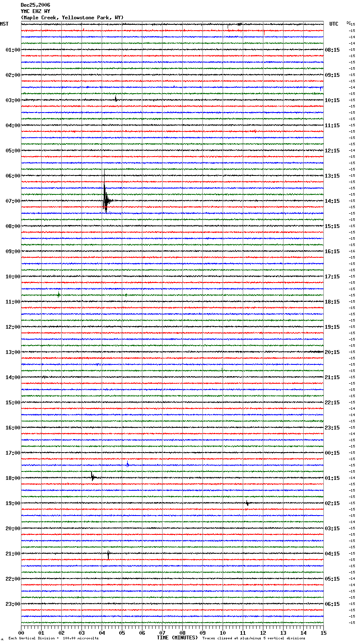357x644 pixels.
Task: Select the 15:00 MST row label
Action: (x=13, y=403)
